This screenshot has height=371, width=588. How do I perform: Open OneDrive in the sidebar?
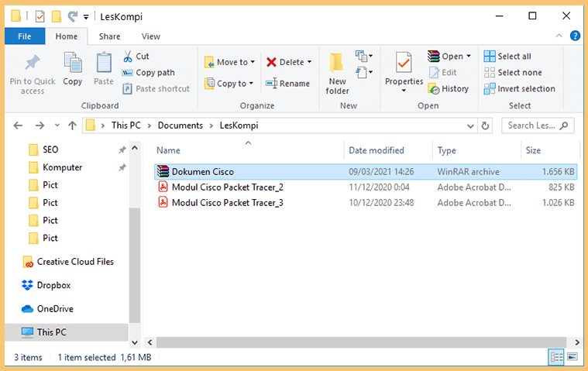[47, 309]
